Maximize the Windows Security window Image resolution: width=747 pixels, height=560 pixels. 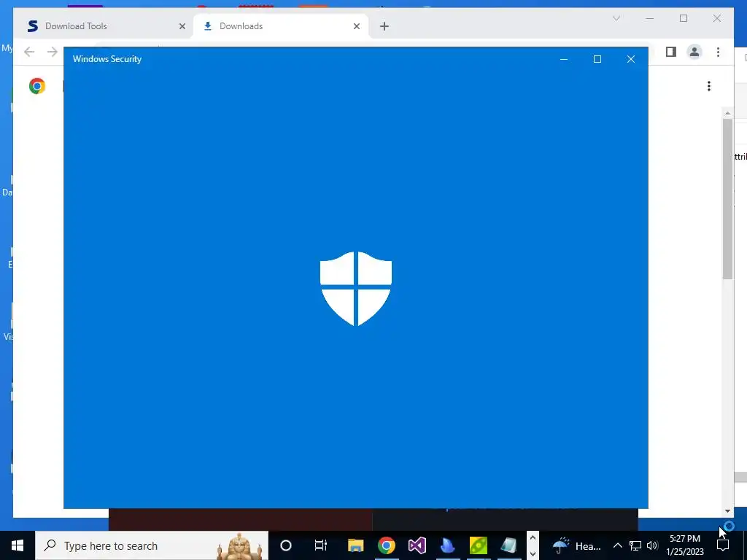597,59
